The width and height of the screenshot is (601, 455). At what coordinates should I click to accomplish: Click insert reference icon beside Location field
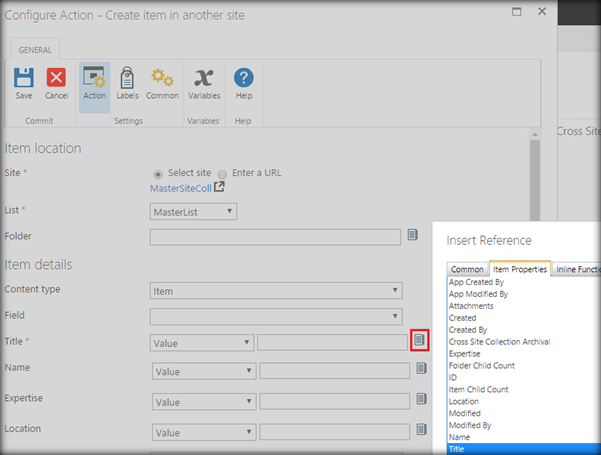(x=421, y=429)
